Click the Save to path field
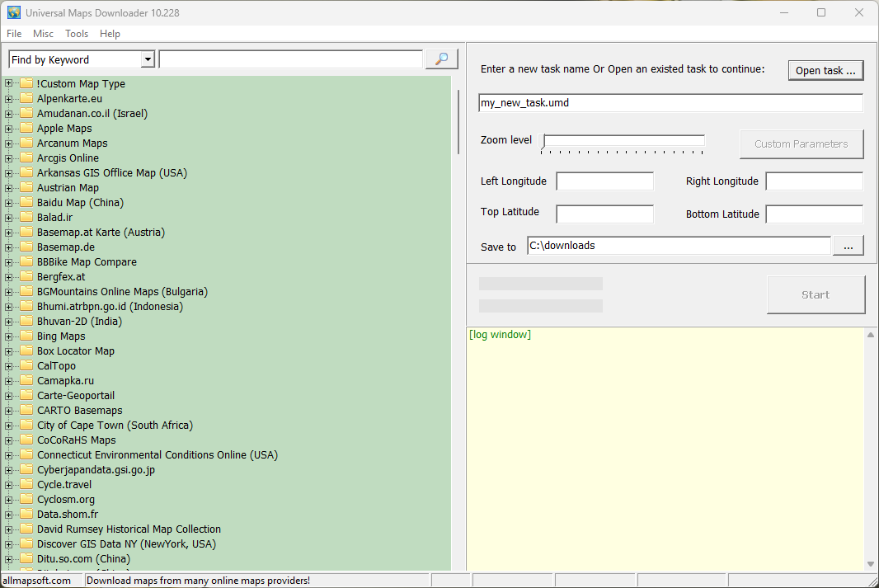The width and height of the screenshot is (879, 588). tap(679, 246)
